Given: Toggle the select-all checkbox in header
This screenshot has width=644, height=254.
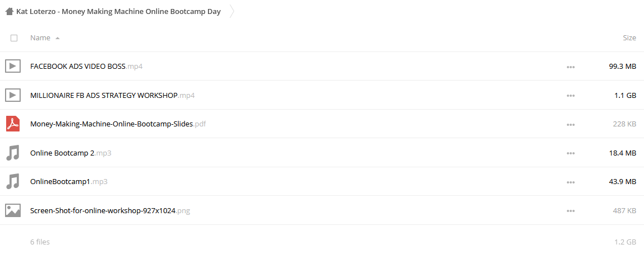Looking at the screenshot, I should (14, 38).
